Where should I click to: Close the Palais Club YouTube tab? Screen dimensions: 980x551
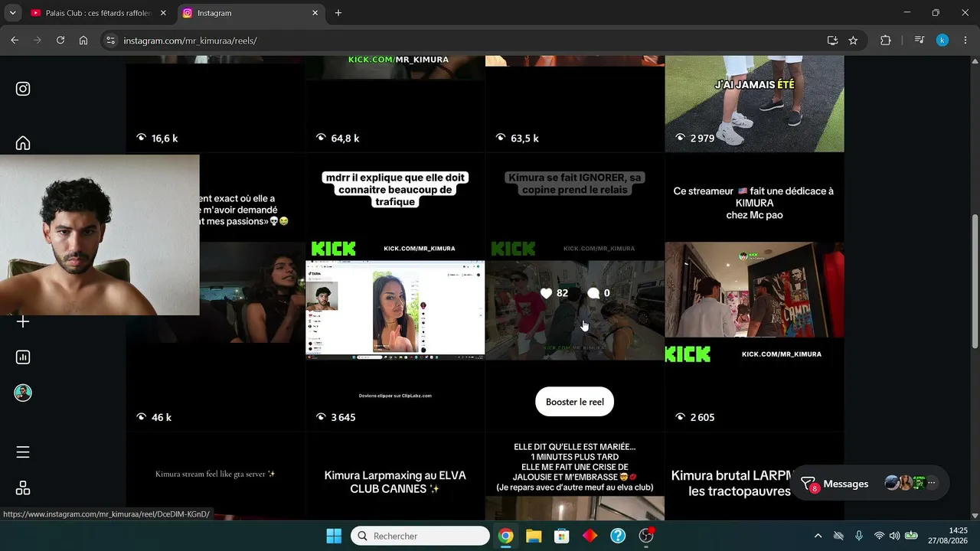click(x=163, y=13)
